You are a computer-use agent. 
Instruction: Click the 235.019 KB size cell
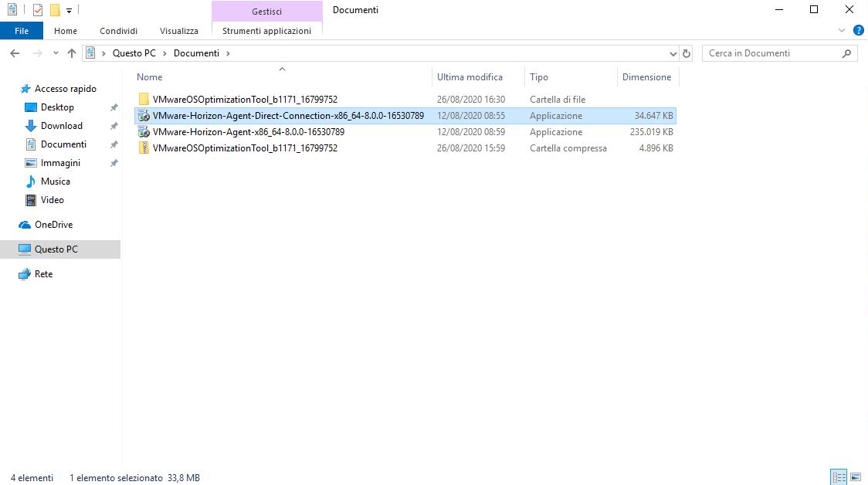tap(651, 132)
